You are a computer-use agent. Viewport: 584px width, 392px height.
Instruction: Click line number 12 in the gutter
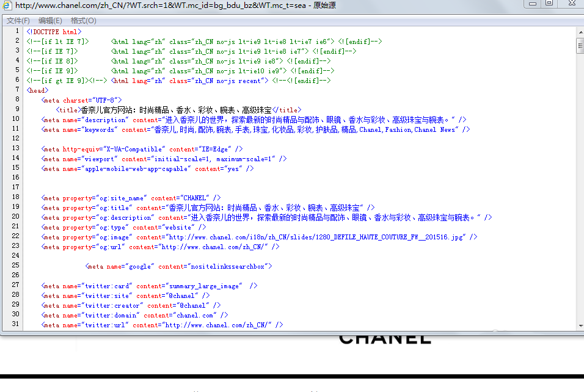pos(16,138)
